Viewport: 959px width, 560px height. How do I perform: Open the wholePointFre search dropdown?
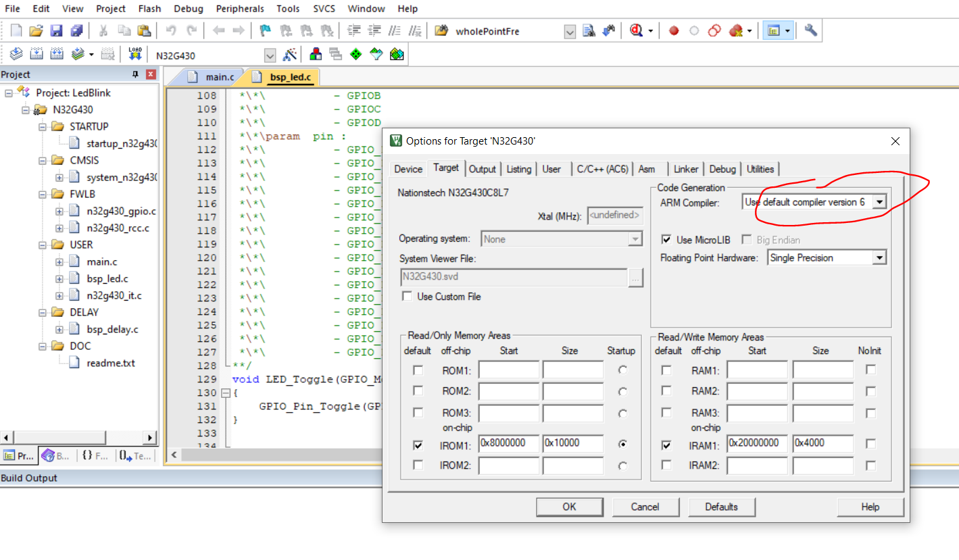(x=570, y=32)
